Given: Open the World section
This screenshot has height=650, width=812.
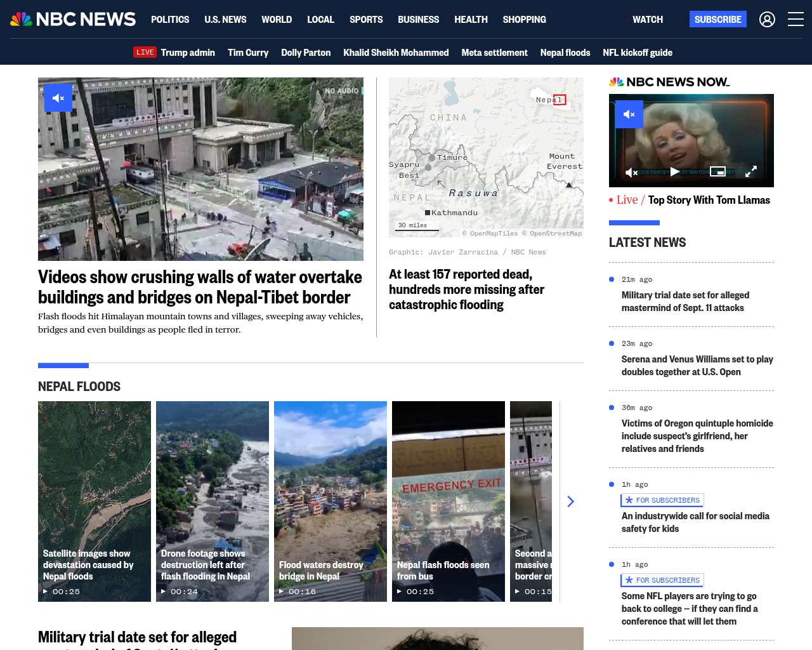Looking at the screenshot, I should [x=277, y=20].
